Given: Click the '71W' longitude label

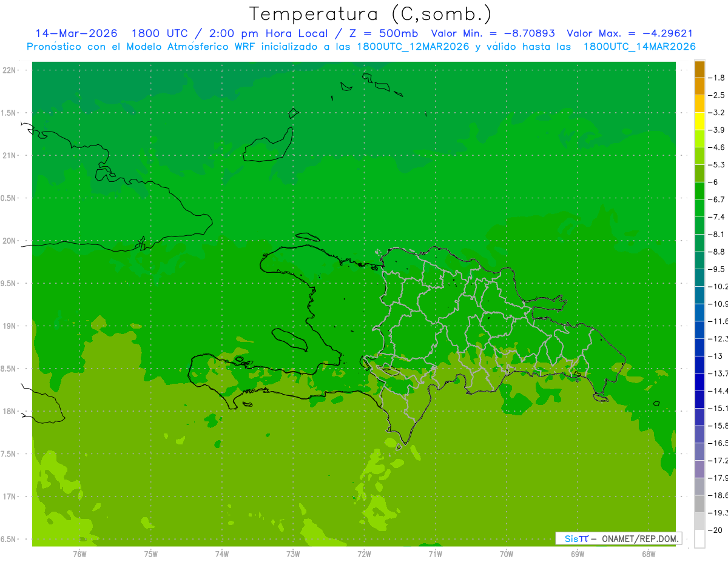Looking at the screenshot, I should 435,554.
